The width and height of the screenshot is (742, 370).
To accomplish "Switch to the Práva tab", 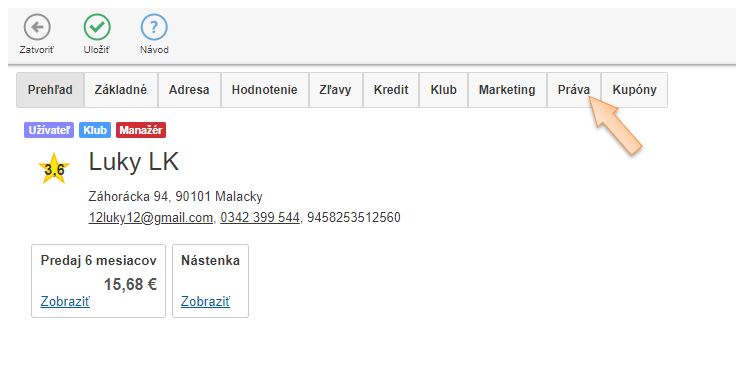I will [574, 90].
